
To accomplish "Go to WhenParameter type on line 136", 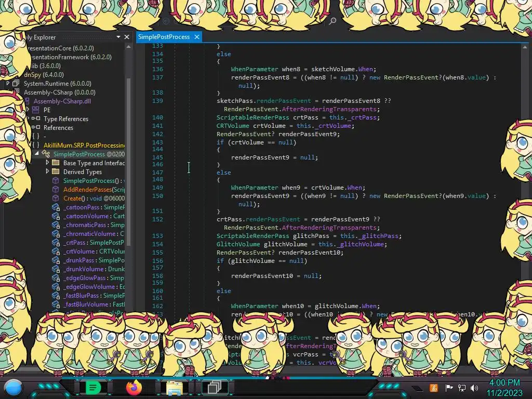I will point(255,69).
